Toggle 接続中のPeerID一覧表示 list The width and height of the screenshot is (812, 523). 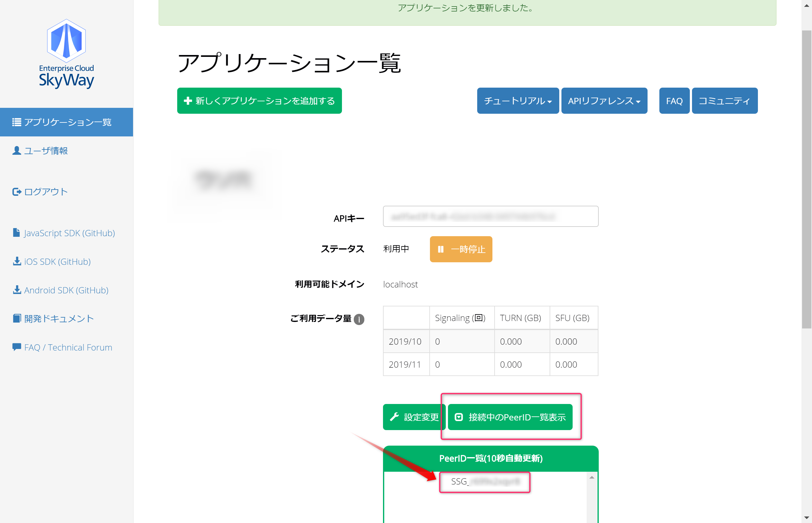pos(510,417)
